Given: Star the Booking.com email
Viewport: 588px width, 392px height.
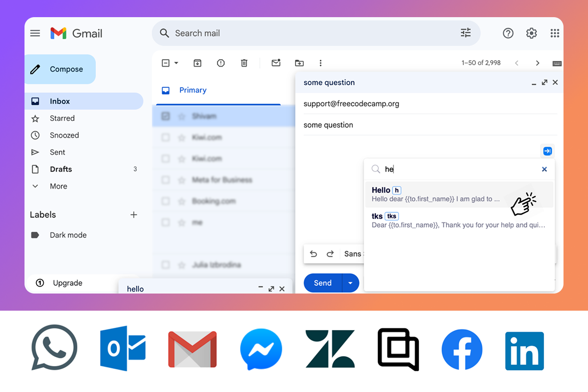Looking at the screenshot, I should 182,201.
